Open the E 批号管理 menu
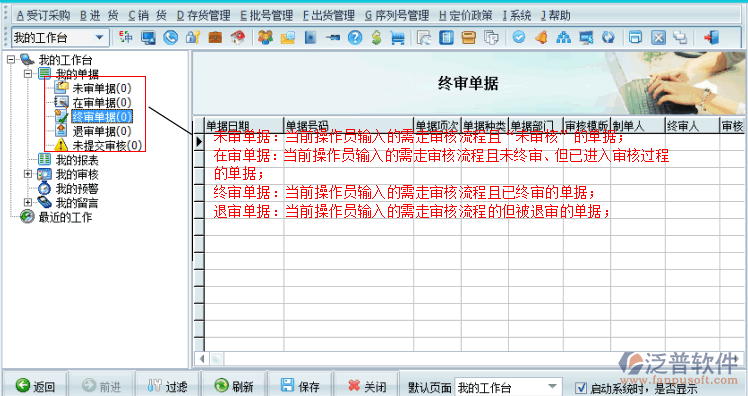 point(266,16)
